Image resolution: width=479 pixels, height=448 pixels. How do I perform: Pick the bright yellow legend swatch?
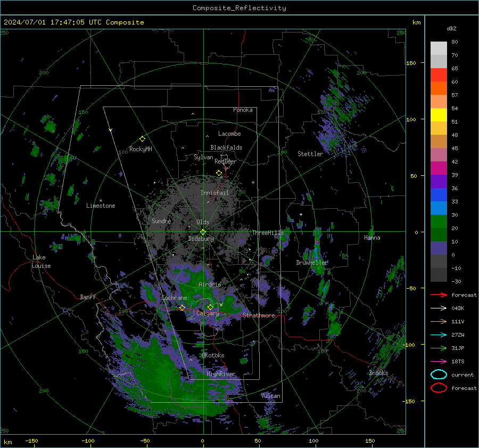(439, 115)
